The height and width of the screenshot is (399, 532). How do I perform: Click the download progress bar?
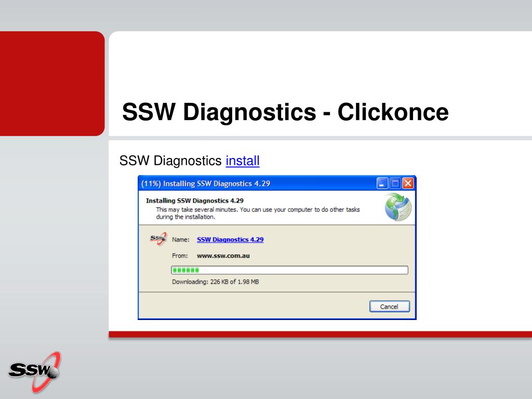coord(289,270)
